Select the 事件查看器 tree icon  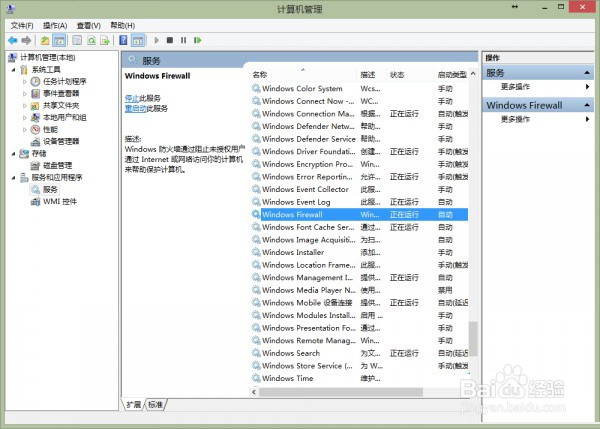click(35, 93)
